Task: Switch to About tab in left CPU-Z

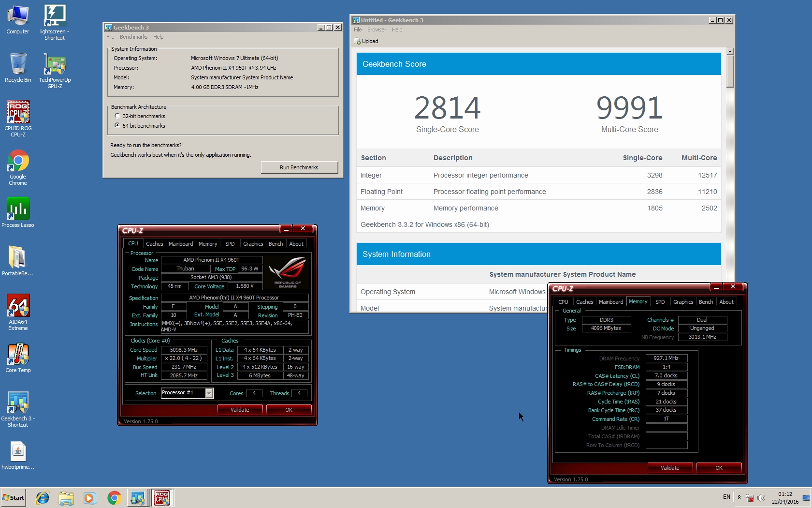Action: coord(296,244)
